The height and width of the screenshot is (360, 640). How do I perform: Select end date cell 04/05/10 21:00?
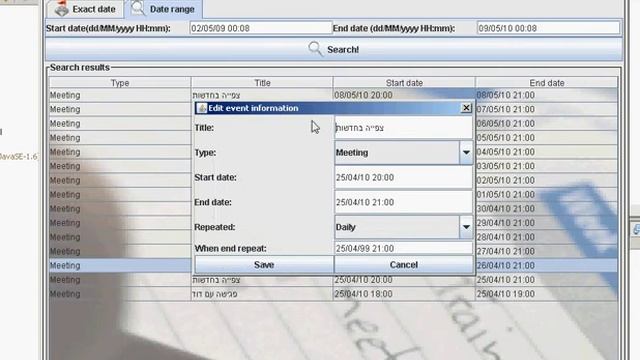547,152
